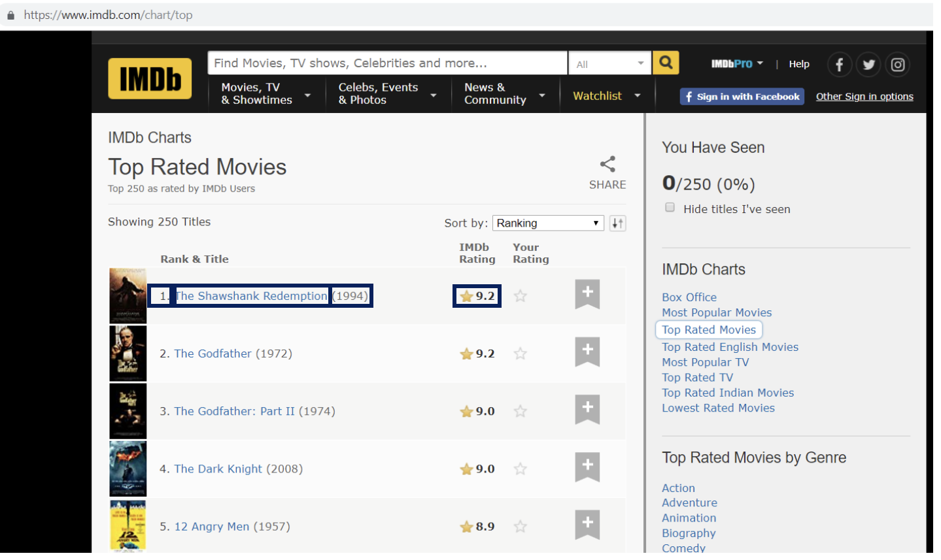Click the Share icon

coord(607,164)
